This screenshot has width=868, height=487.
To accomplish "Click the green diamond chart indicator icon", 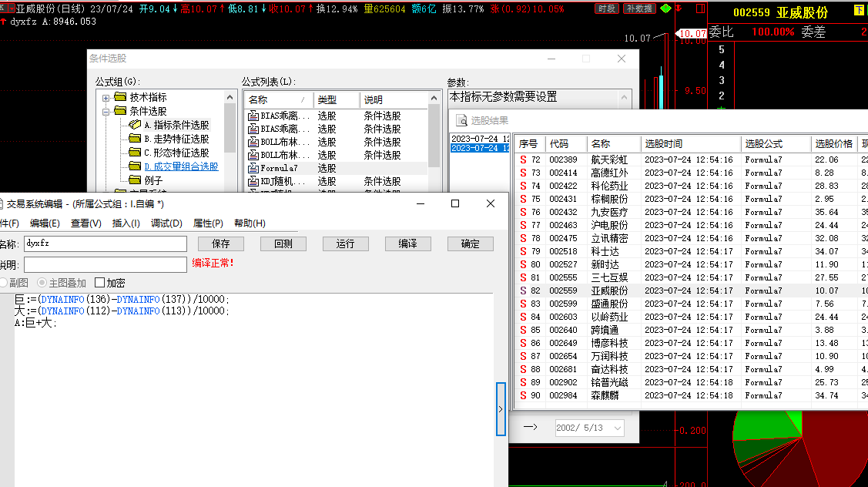I will [665, 8].
